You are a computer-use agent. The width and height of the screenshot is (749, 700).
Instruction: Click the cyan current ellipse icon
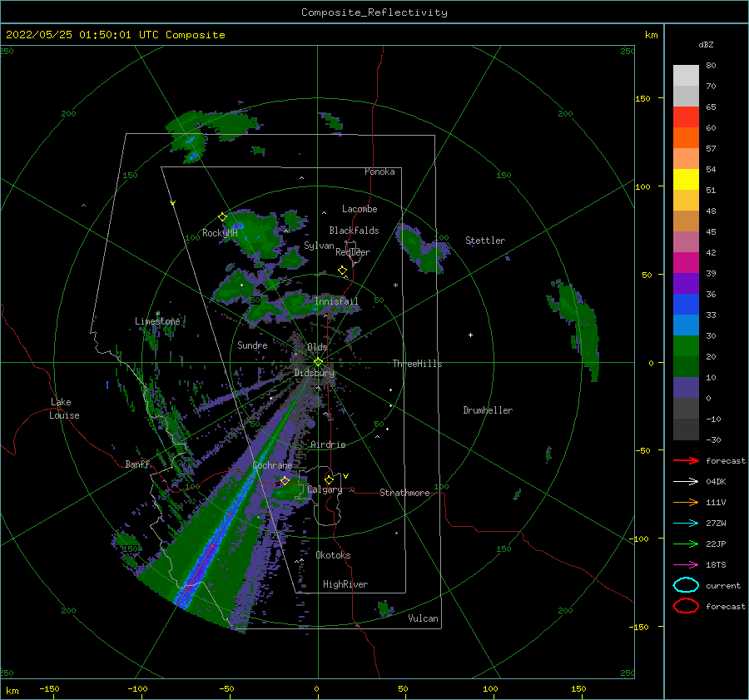[x=686, y=585]
